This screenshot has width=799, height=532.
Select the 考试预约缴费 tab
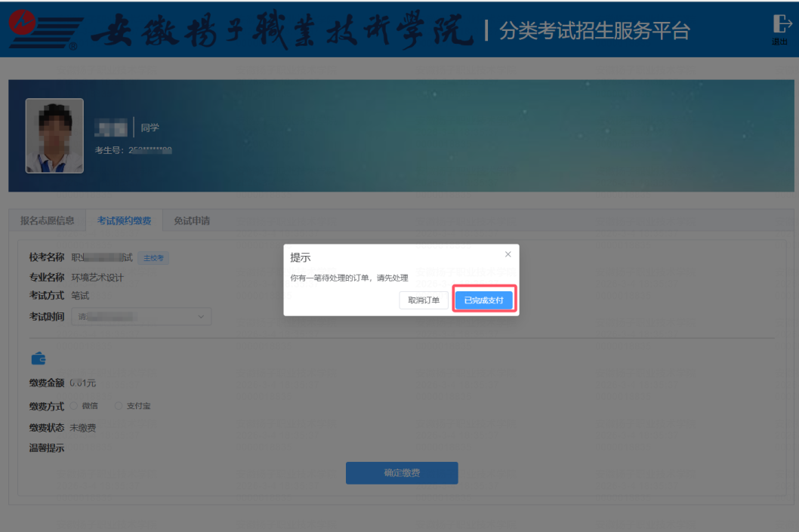(x=124, y=220)
